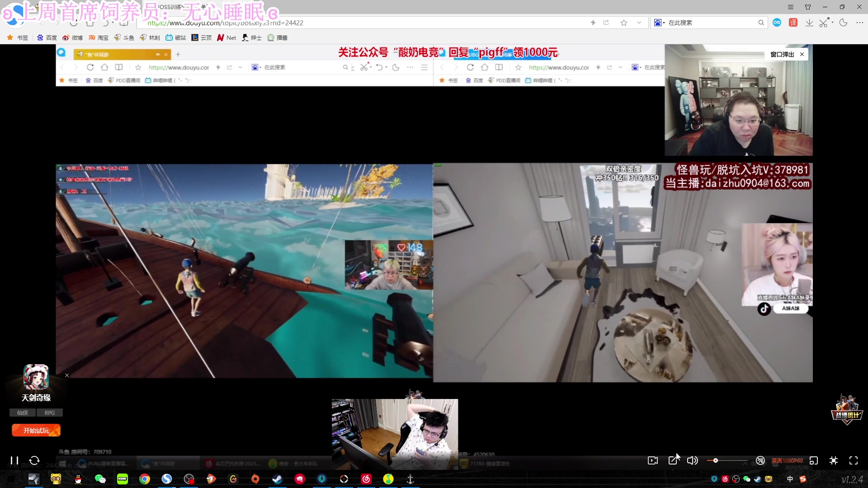This screenshot has height=488, width=868.
Task: Pause the live stream
Action: [14, 460]
